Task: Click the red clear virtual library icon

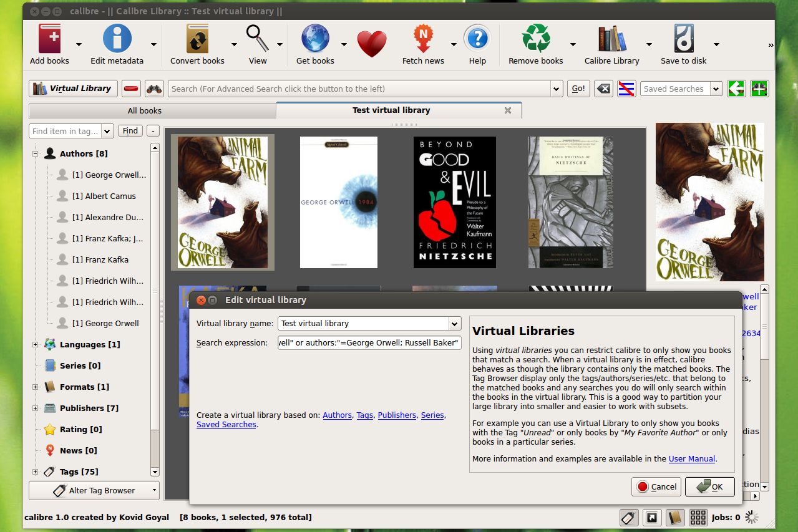Action: (x=131, y=89)
